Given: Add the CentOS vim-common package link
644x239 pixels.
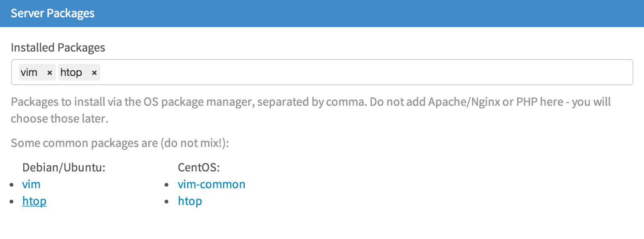Looking at the screenshot, I should (211, 184).
